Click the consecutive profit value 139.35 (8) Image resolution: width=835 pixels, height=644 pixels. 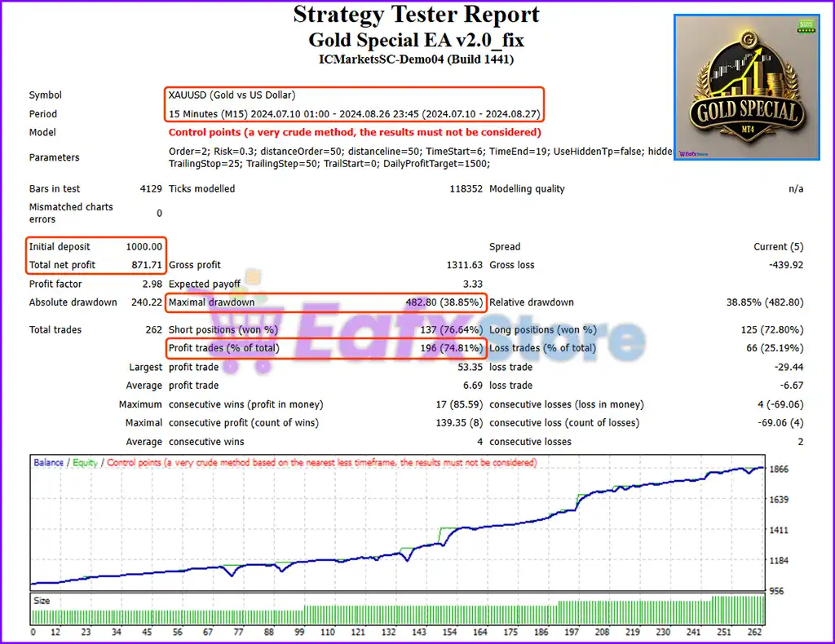(459, 422)
